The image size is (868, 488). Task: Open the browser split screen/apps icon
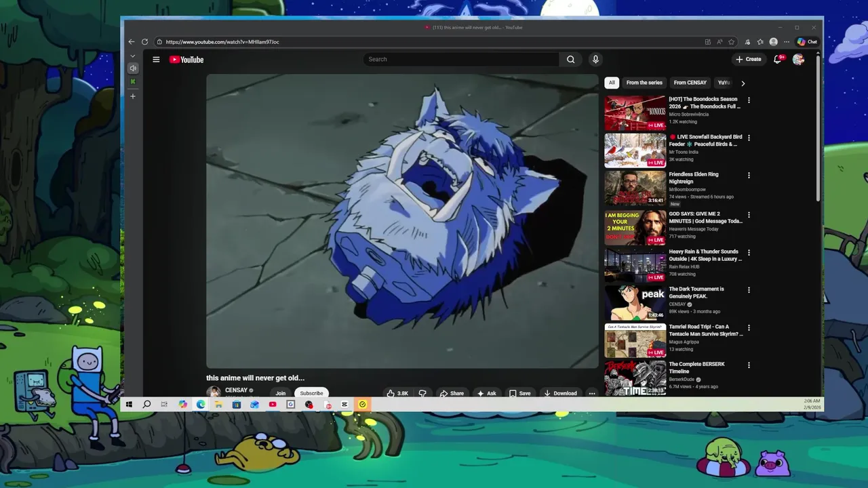point(708,42)
